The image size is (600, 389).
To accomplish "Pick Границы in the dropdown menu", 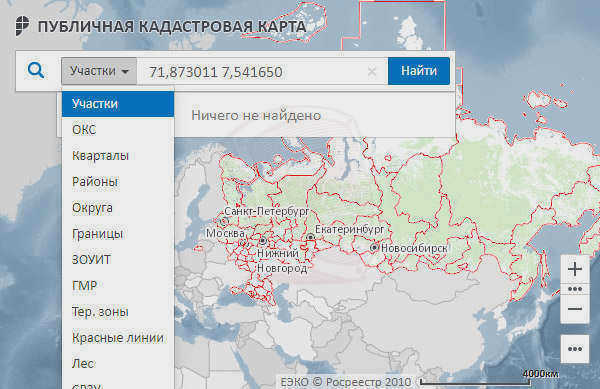I will [118, 234].
